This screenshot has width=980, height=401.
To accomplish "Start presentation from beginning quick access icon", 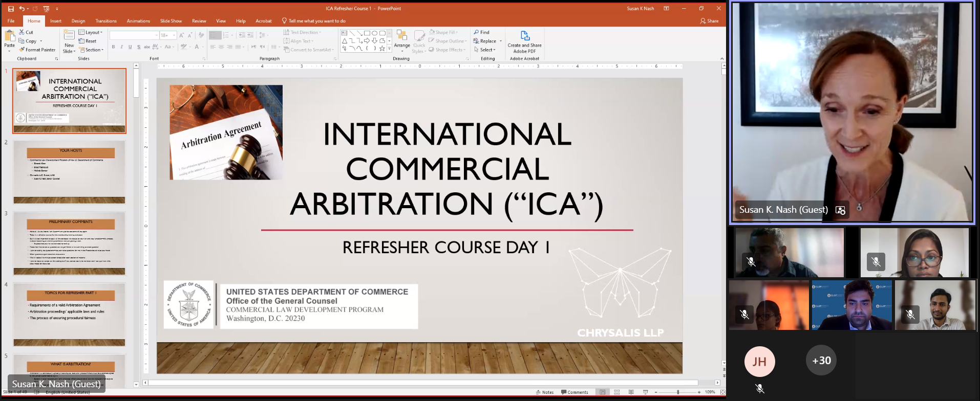I will [46, 9].
